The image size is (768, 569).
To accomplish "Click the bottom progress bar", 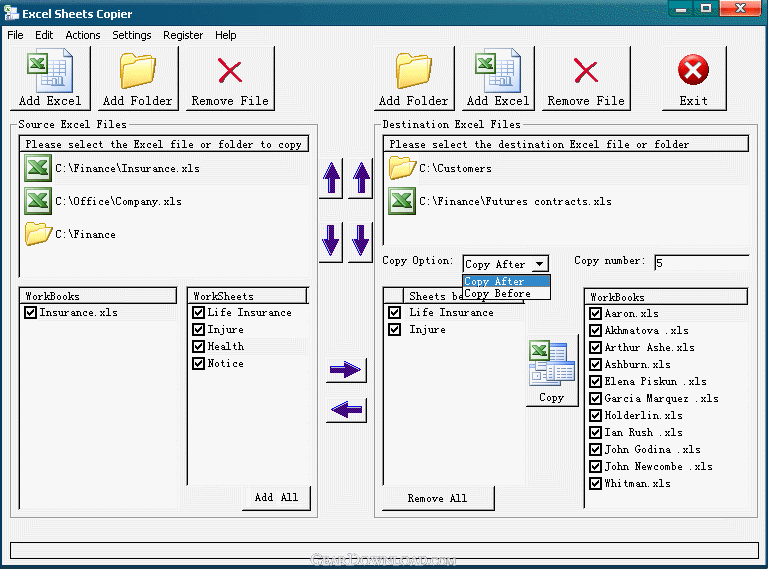I will (384, 550).
